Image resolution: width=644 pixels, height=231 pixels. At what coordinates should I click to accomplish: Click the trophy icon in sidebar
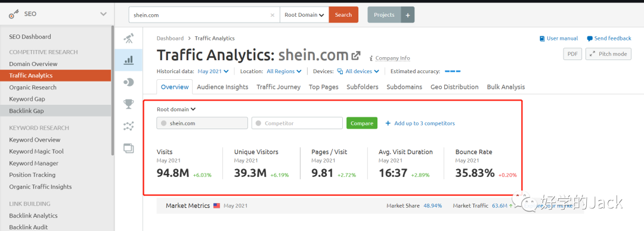[129, 104]
